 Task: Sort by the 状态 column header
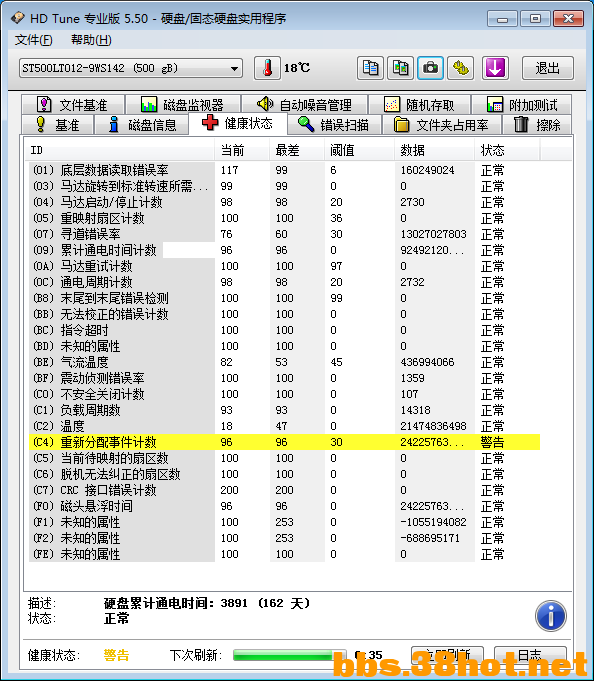507,150
